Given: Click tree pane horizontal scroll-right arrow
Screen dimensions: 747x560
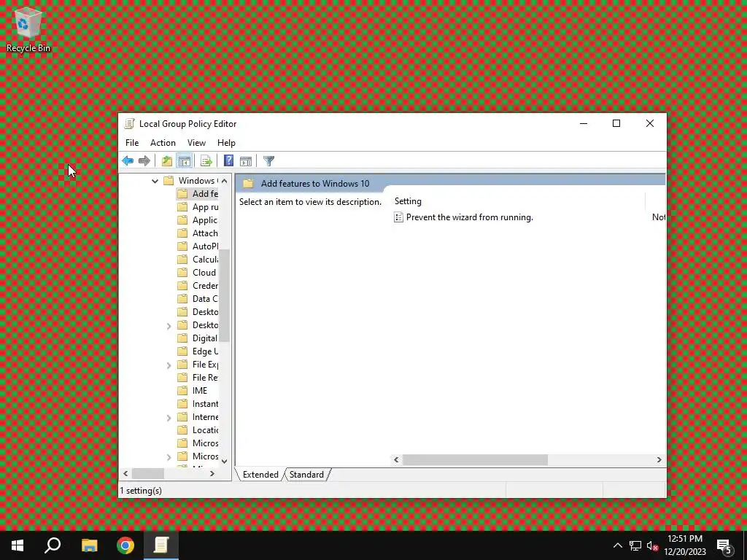Looking at the screenshot, I should (212, 474).
